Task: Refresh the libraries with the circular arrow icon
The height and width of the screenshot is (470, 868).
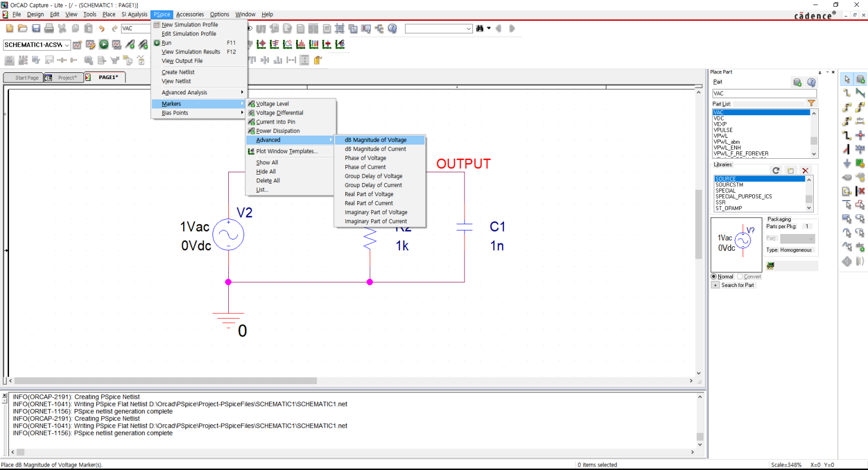Action: click(x=776, y=171)
